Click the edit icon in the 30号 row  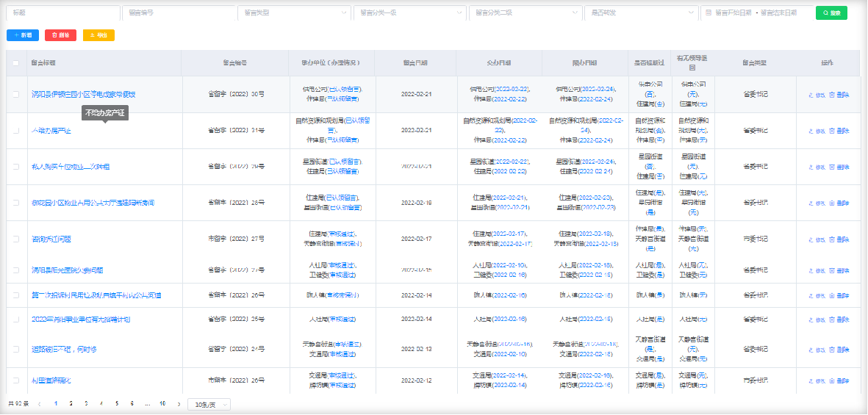(811, 95)
